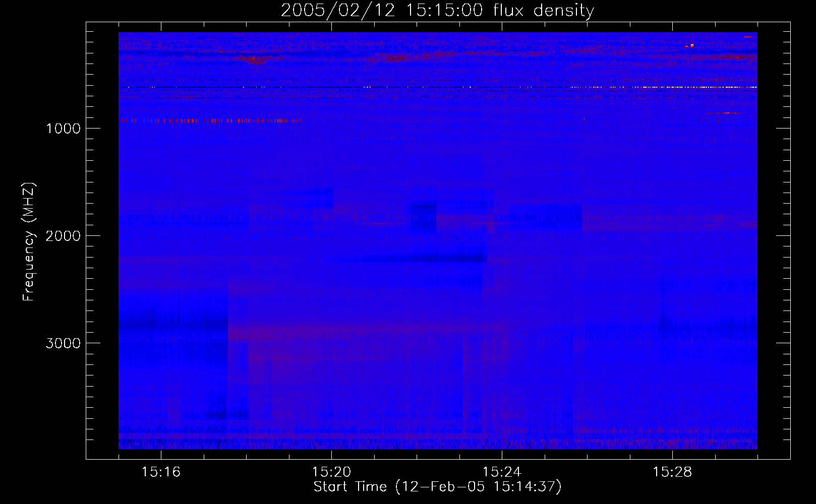816x504 pixels.
Task: Click the 15:28 time tick label
Action: 672,472
